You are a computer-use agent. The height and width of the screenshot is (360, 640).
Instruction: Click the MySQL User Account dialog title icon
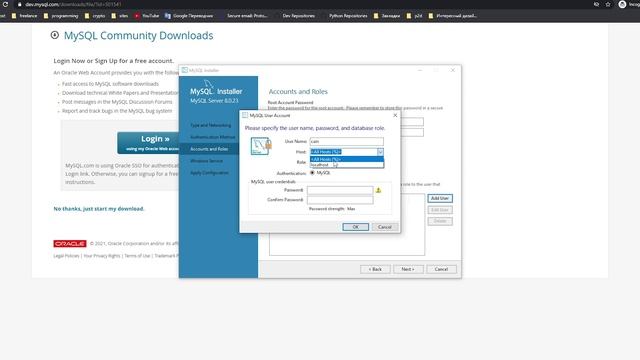(245, 116)
